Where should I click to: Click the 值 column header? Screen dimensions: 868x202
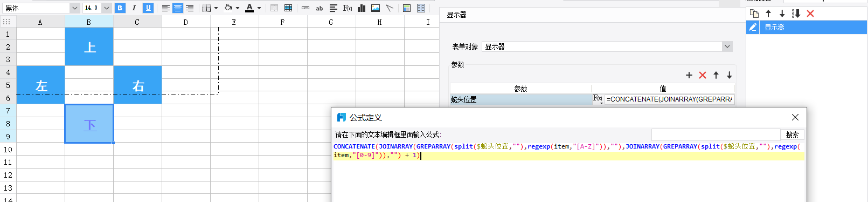pyautogui.click(x=663, y=89)
